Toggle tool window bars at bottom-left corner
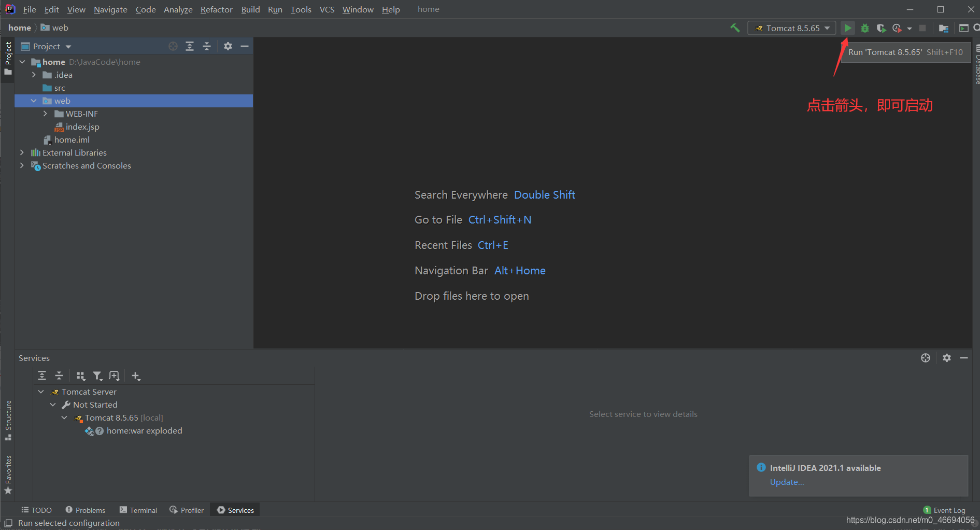Viewport: 980px width, 530px height. tap(8, 523)
